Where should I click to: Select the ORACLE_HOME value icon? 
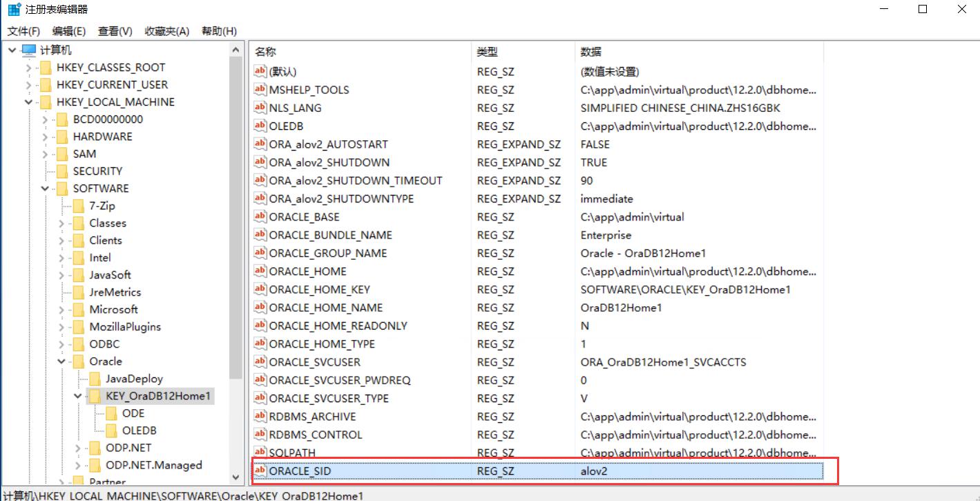coord(260,271)
